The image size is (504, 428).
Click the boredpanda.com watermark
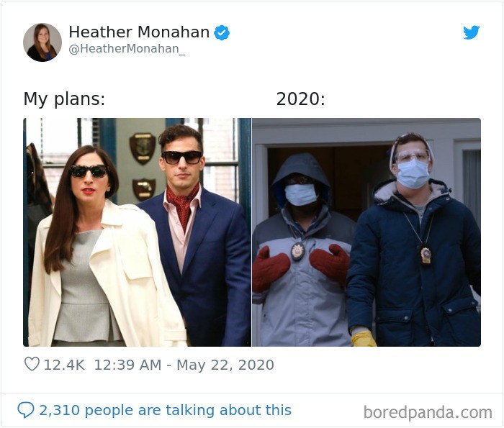pos(428,412)
